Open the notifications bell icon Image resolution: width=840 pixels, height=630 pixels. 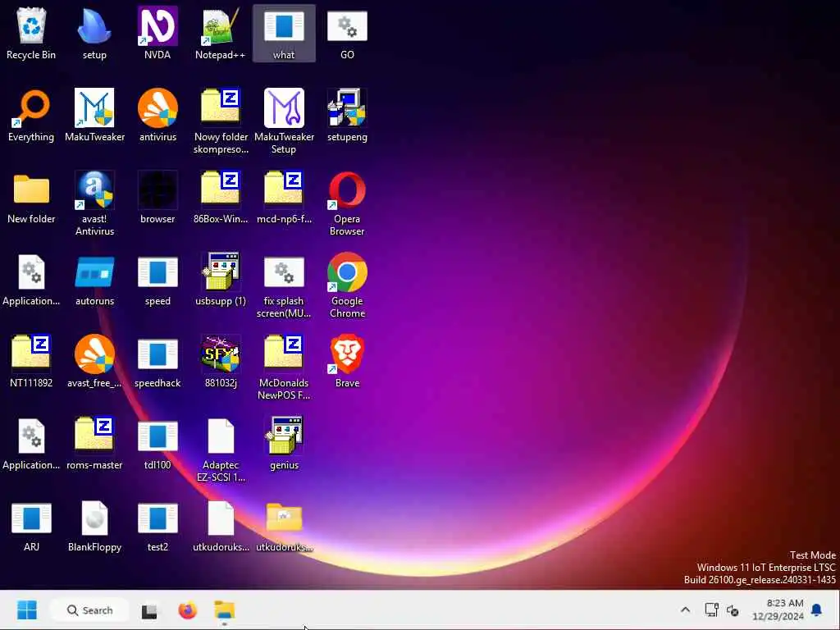click(817, 610)
